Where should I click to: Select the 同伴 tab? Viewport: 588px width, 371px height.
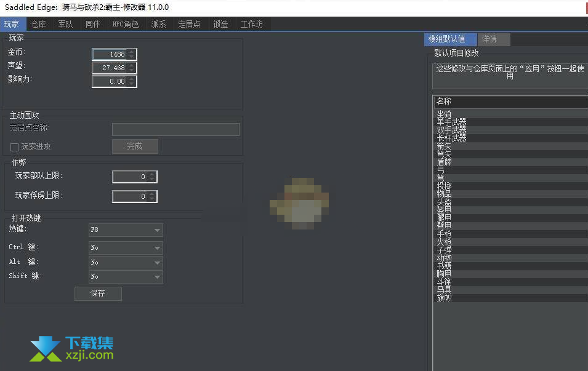point(92,25)
